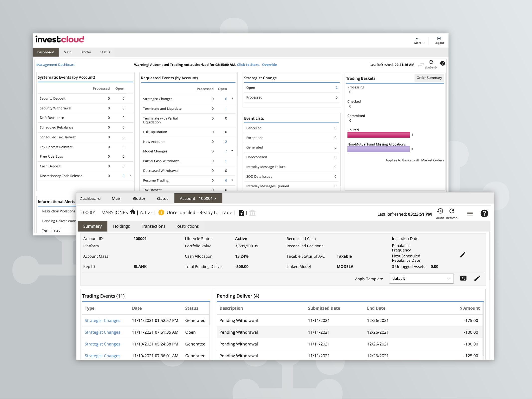Click the Trading Events table scrollbar
Image resolution: width=532 pixels, height=399 pixels.
209,314
